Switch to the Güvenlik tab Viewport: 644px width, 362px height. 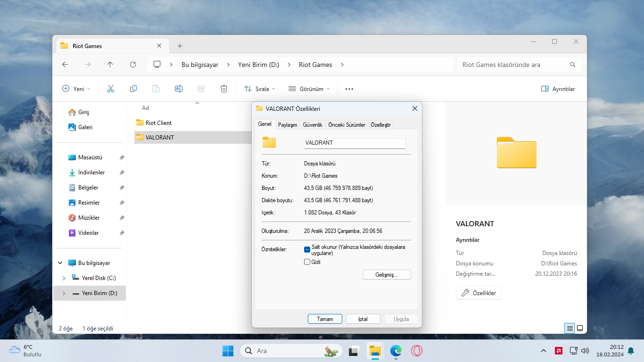pos(313,125)
